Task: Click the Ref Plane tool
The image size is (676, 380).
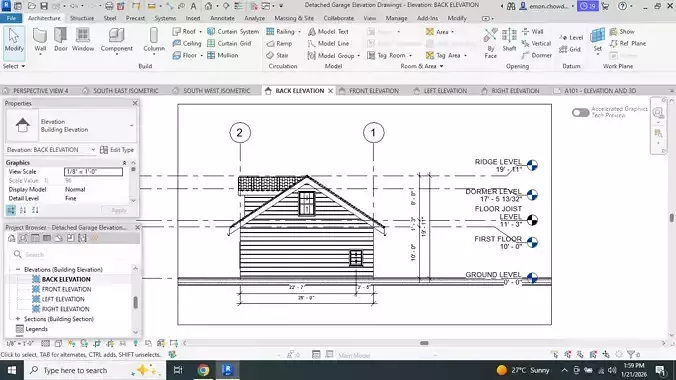Action: (x=628, y=44)
